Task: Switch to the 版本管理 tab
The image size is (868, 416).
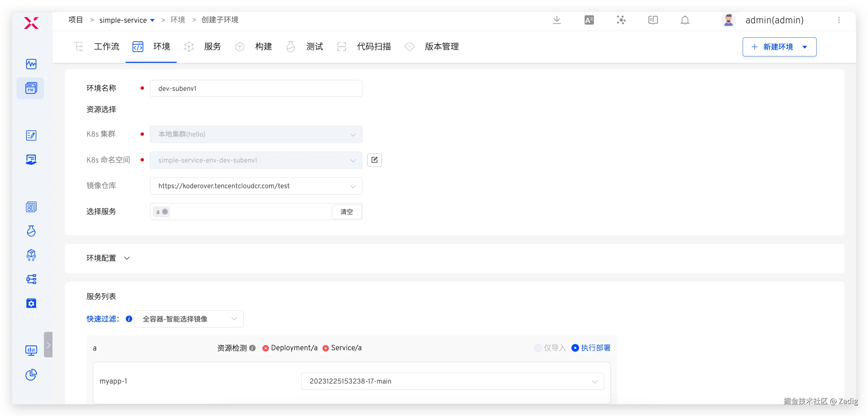Action: (x=431, y=47)
